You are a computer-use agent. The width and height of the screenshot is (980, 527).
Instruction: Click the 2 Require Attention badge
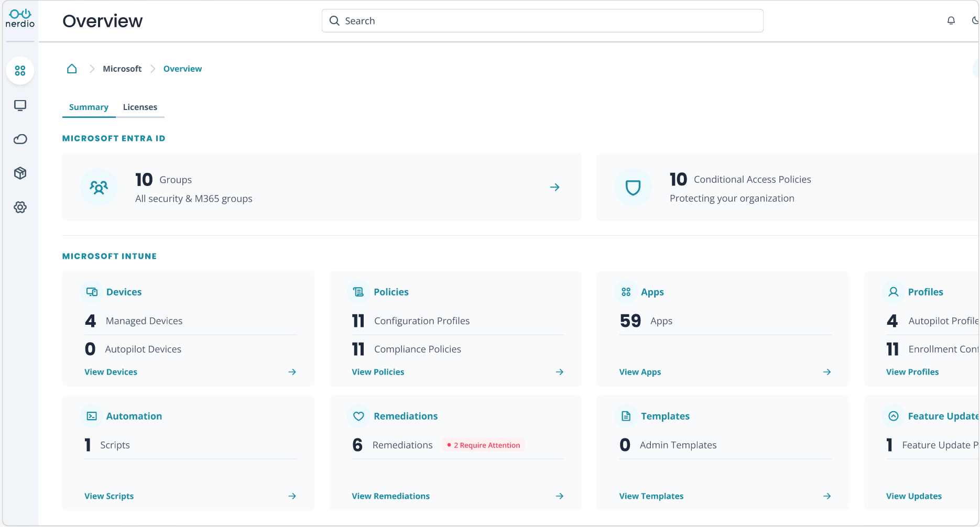pos(484,445)
